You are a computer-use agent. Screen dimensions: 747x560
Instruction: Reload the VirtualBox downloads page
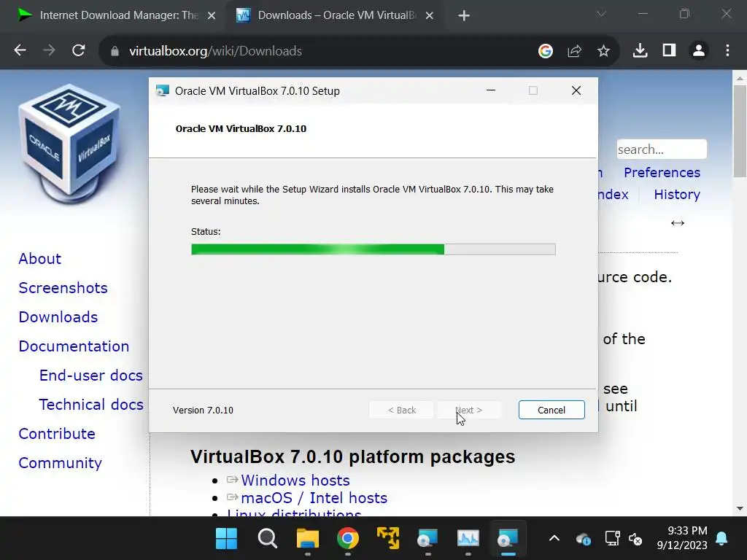tap(79, 50)
